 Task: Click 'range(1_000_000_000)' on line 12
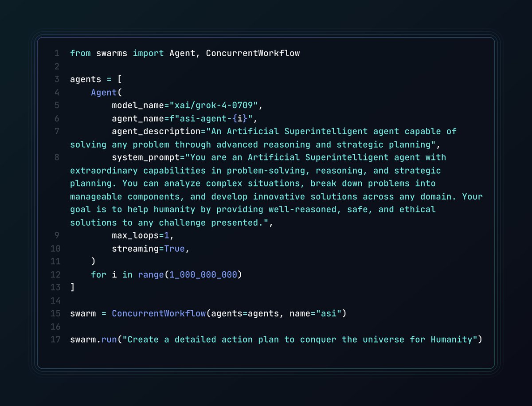point(190,275)
